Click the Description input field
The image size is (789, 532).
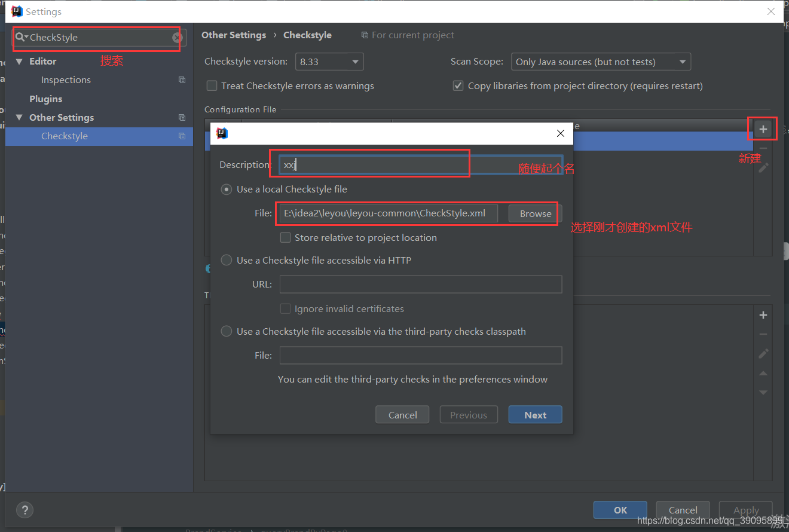click(x=421, y=165)
